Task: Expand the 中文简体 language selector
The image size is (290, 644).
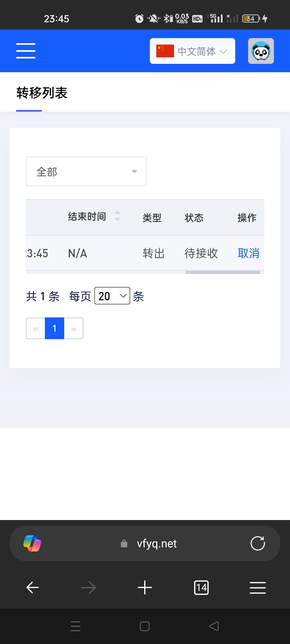Action: click(x=193, y=51)
